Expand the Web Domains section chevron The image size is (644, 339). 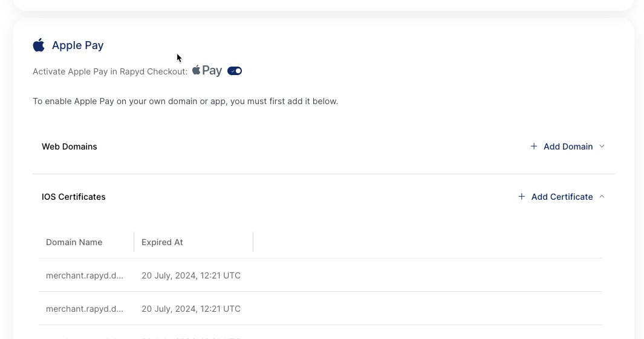click(x=602, y=146)
